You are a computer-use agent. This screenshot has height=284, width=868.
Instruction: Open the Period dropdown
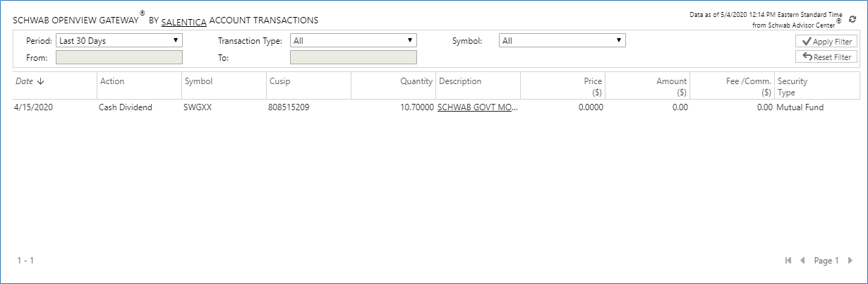pyautogui.click(x=119, y=41)
